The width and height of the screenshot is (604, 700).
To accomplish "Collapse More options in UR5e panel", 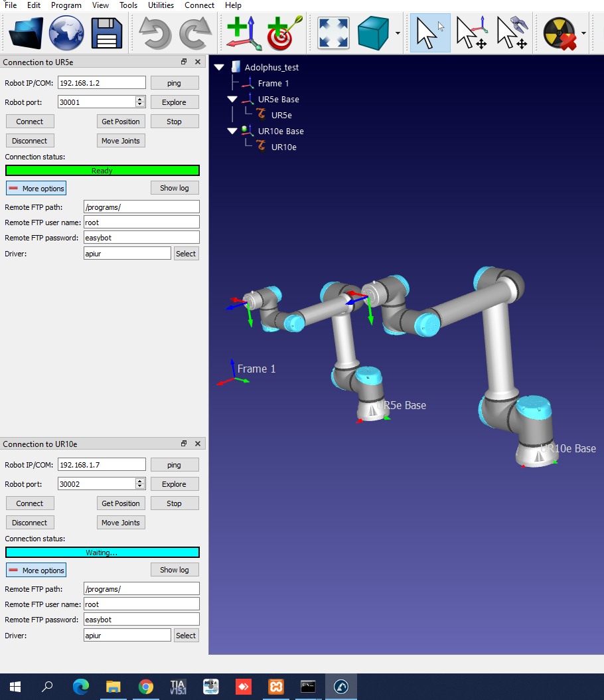I will [x=37, y=189].
